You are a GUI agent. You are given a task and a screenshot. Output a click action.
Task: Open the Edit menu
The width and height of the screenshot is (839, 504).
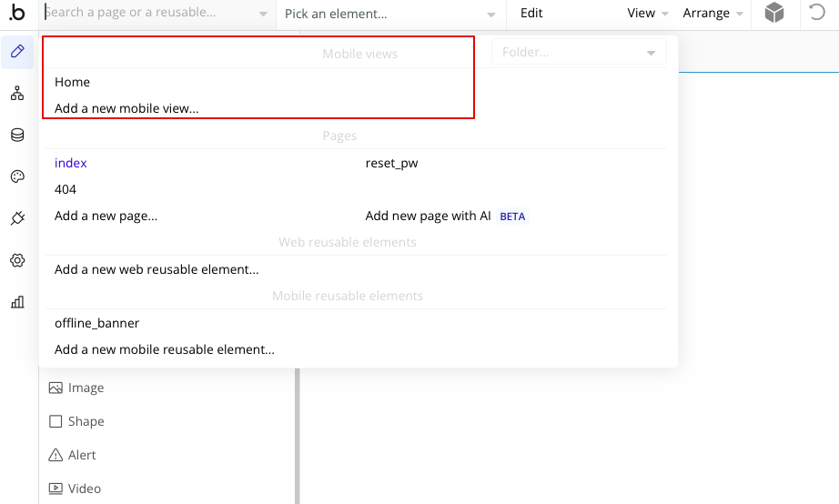(x=531, y=13)
